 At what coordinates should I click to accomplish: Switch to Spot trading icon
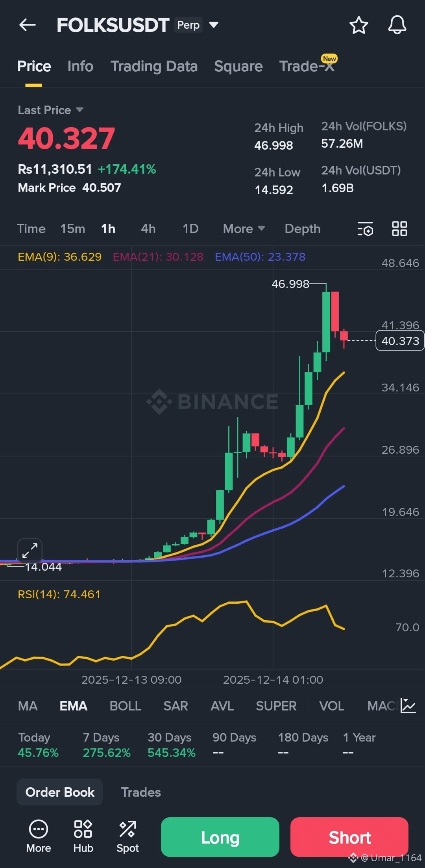(x=128, y=836)
